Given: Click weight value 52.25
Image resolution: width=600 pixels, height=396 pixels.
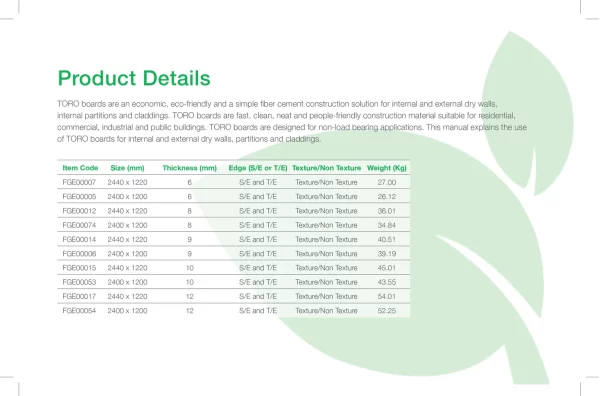Looking at the screenshot, I should [x=386, y=310].
